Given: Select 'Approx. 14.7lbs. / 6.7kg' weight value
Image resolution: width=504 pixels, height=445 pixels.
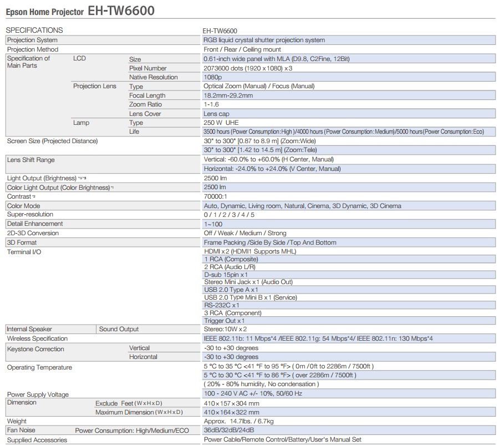Looking at the screenshot, I should [238, 421].
